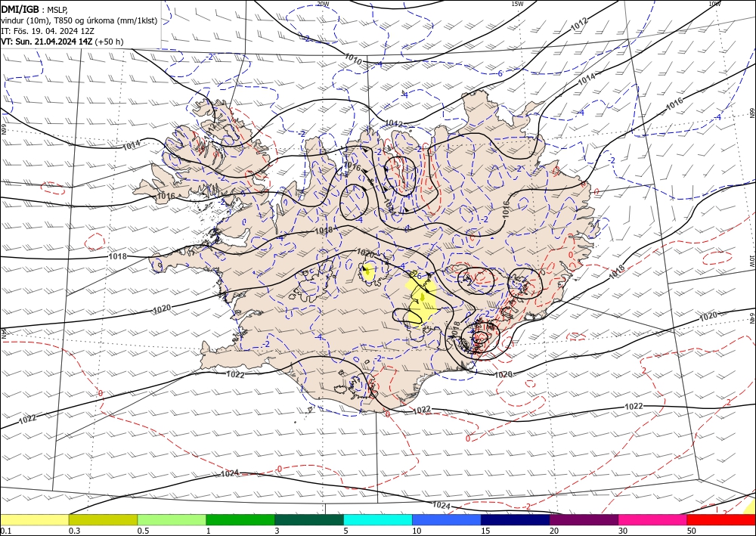Image resolution: width=756 pixels, height=536 pixels.
Task: Click the '0.5' legend scale value
Action: (143, 531)
